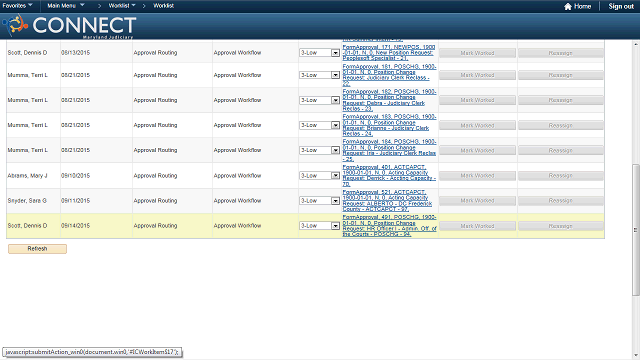This screenshot has height=360, width=640.
Task: Open the first Worklist breadcrumb menu
Action: click(x=122, y=6)
